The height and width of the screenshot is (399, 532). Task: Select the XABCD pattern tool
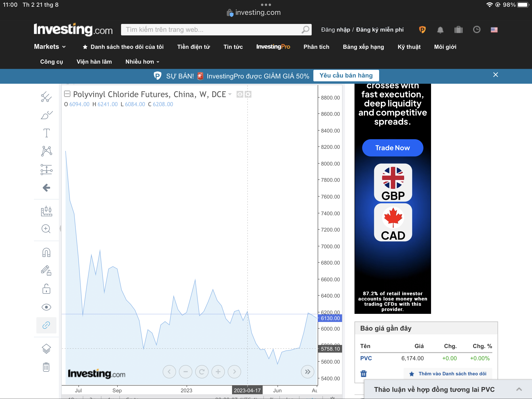click(46, 151)
